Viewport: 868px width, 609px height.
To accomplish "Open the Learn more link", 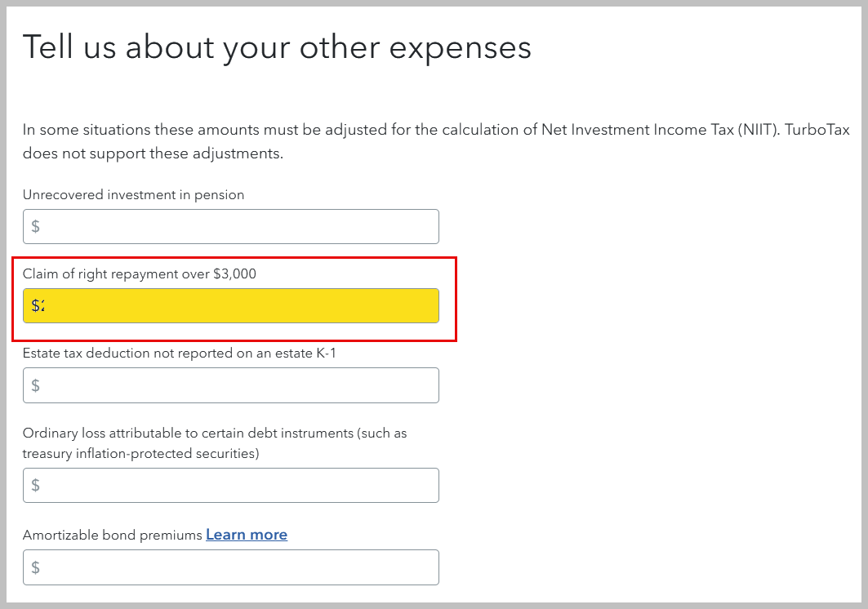I will click(x=247, y=535).
